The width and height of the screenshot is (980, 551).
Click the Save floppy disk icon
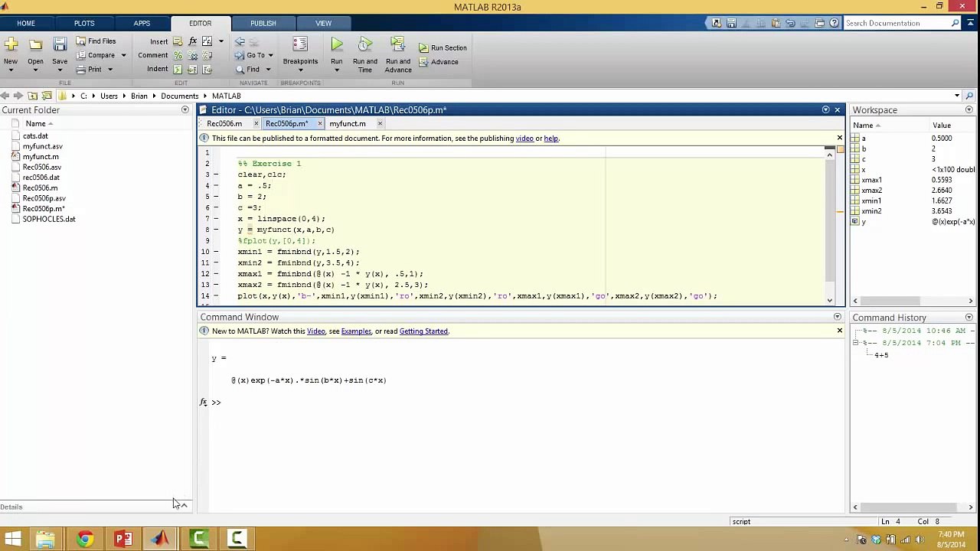tap(60, 45)
